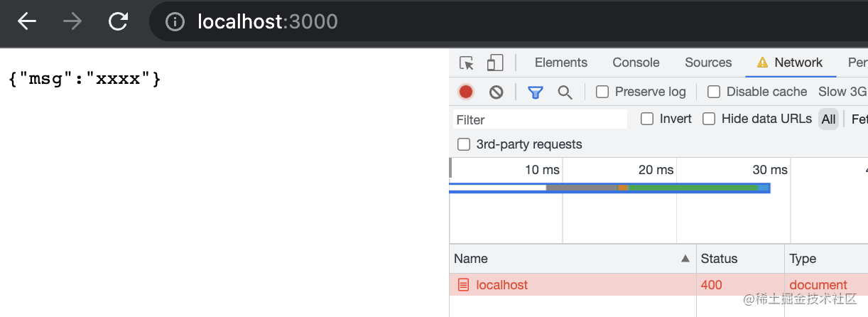Open the Slow 3G throttling dropdown
The height and width of the screenshot is (317, 868).
click(842, 92)
